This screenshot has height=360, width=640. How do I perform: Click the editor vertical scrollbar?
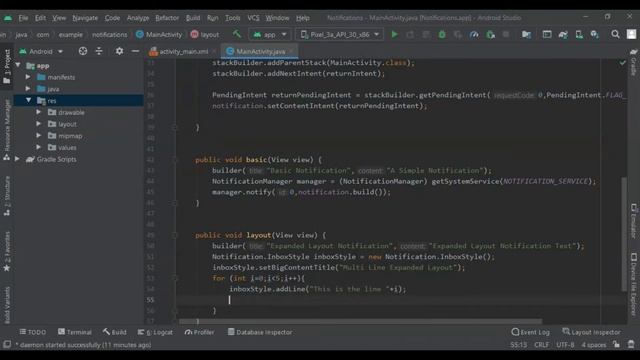(623, 234)
